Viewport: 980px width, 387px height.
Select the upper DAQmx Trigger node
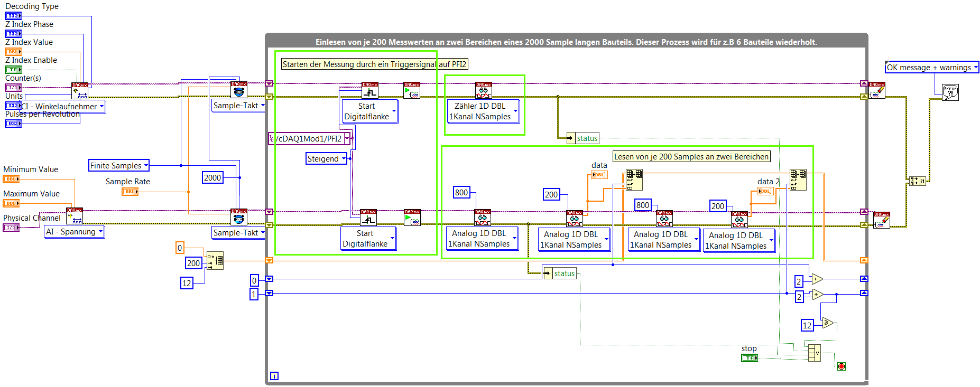coord(370,90)
